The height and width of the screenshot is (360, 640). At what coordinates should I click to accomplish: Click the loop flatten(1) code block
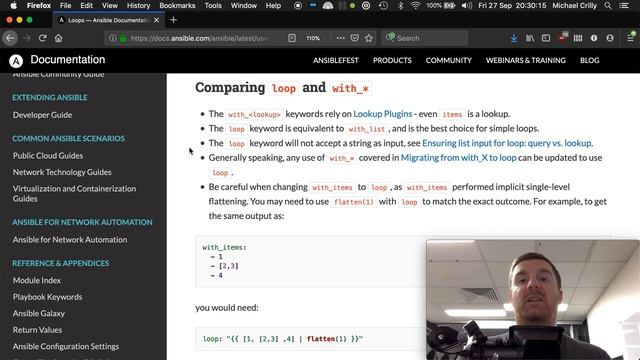coord(310,339)
